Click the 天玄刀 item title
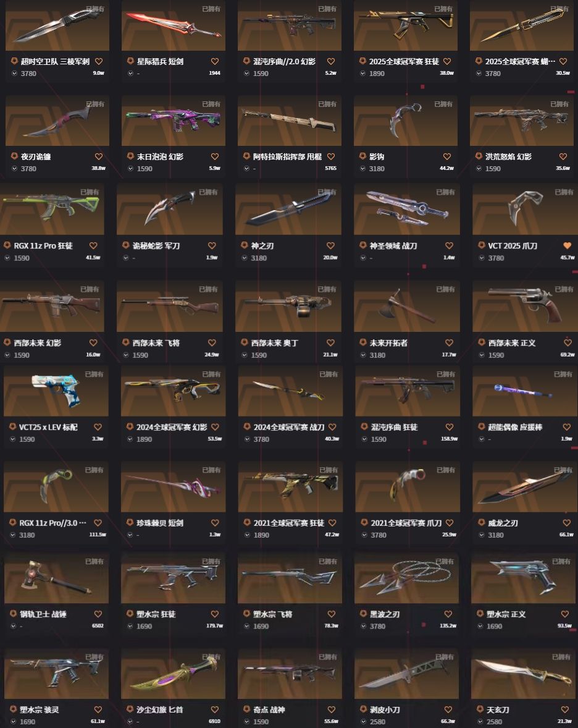Image resolution: width=578 pixels, height=728 pixels. pos(497,709)
